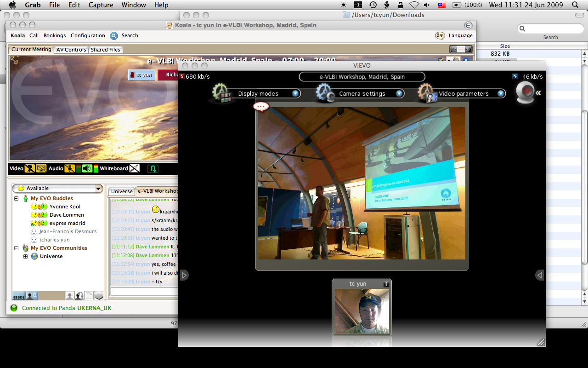Click the expand arrows icon on meeting banner
588x368 pixels.
click(x=14, y=60)
